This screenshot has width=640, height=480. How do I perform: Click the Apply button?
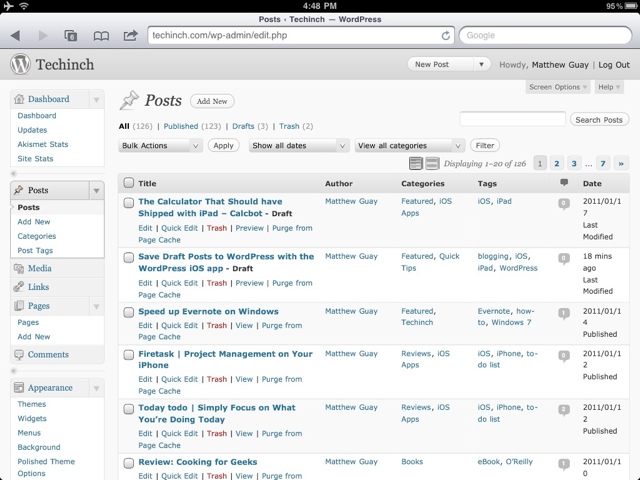point(223,146)
